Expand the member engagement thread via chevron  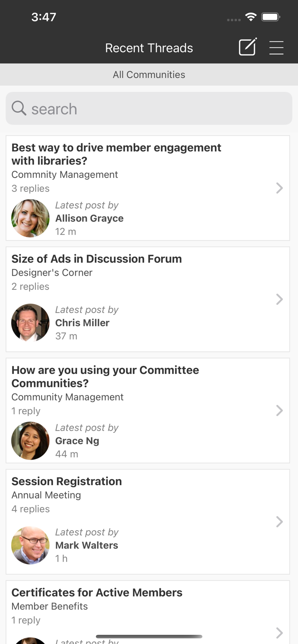click(x=280, y=188)
